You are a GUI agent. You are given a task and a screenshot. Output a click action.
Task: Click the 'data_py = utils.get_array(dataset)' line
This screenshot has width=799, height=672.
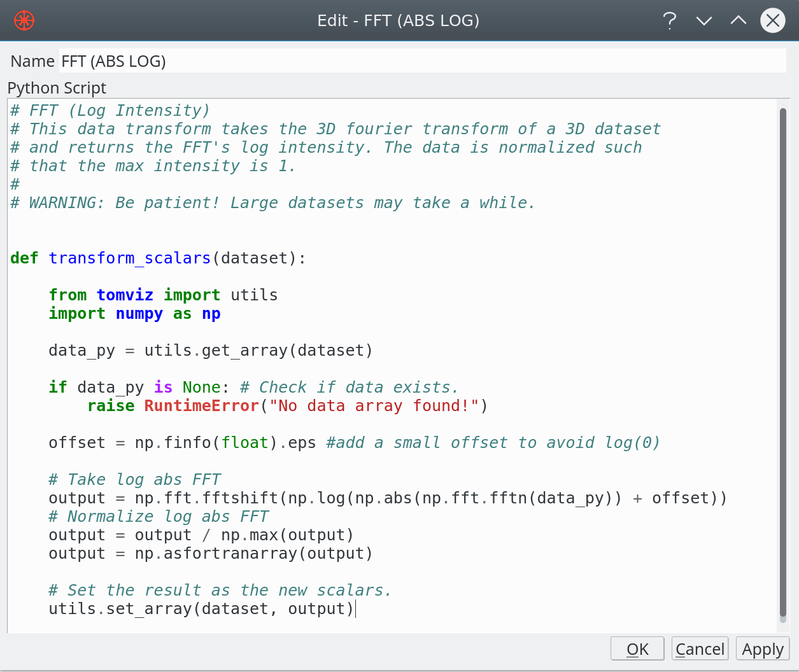point(211,351)
